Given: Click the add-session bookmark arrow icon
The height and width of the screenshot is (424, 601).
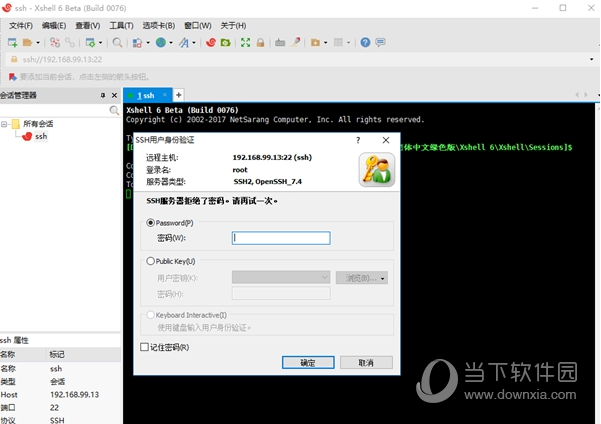Looking at the screenshot, I should point(13,77).
